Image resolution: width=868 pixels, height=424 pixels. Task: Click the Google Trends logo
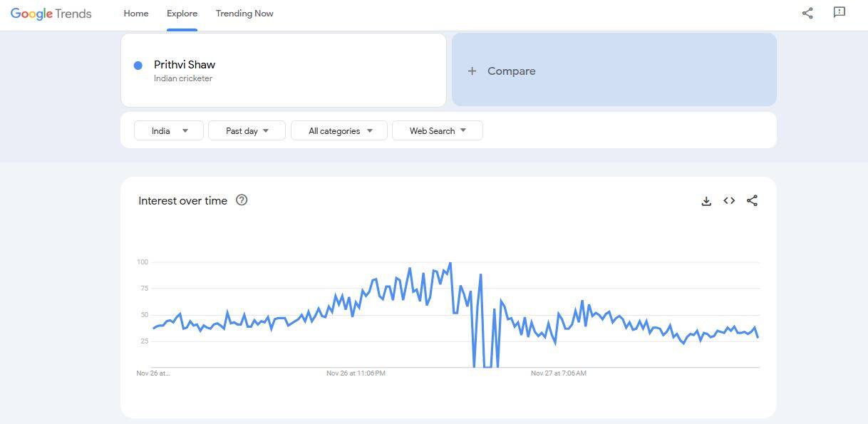(51, 14)
